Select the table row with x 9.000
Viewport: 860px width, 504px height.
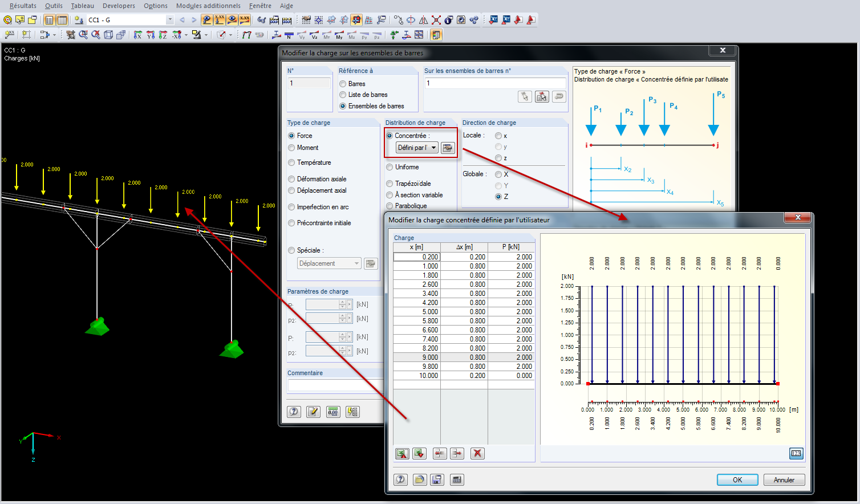464,357
